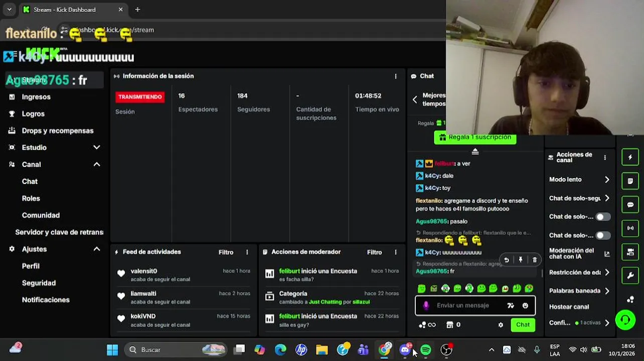
Task: Click the purple microphone icon in message box
Action: (426, 305)
